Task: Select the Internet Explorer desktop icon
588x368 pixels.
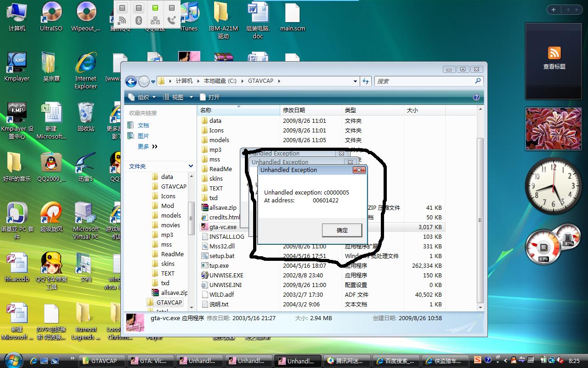Action: [x=86, y=71]
